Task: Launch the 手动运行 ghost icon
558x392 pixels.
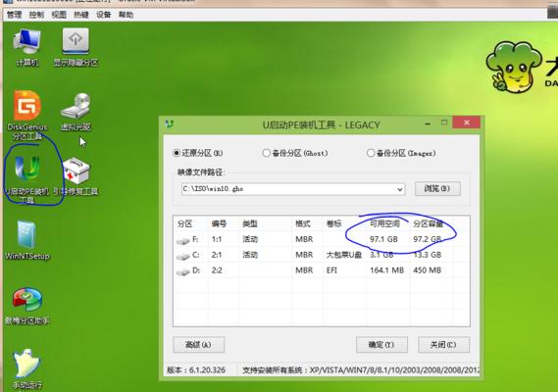Action: (27, 368)
